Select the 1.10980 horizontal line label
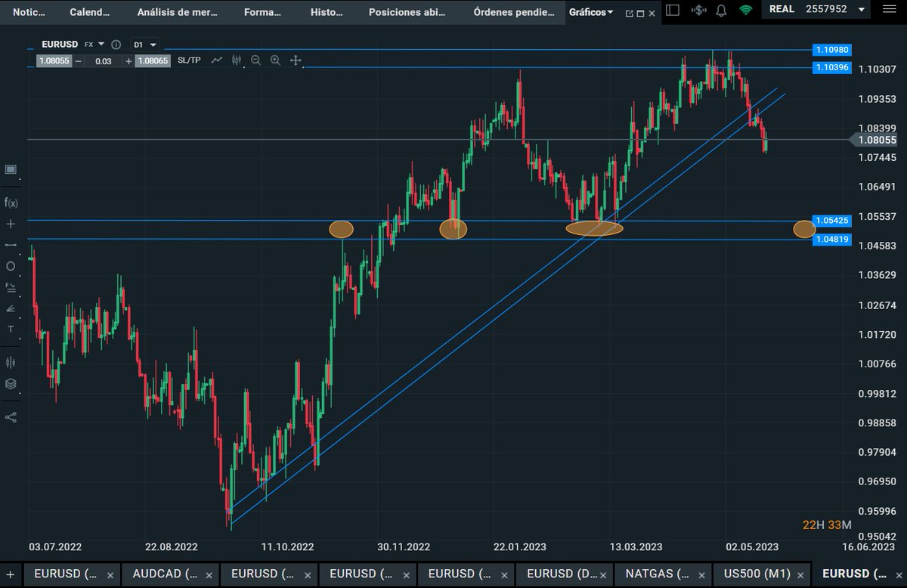 (833, 50)
